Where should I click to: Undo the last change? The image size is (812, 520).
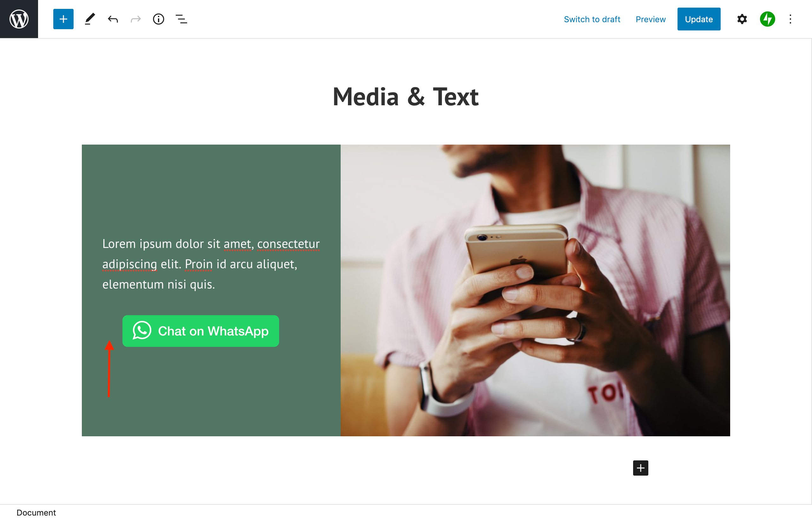tap(113, 19)
